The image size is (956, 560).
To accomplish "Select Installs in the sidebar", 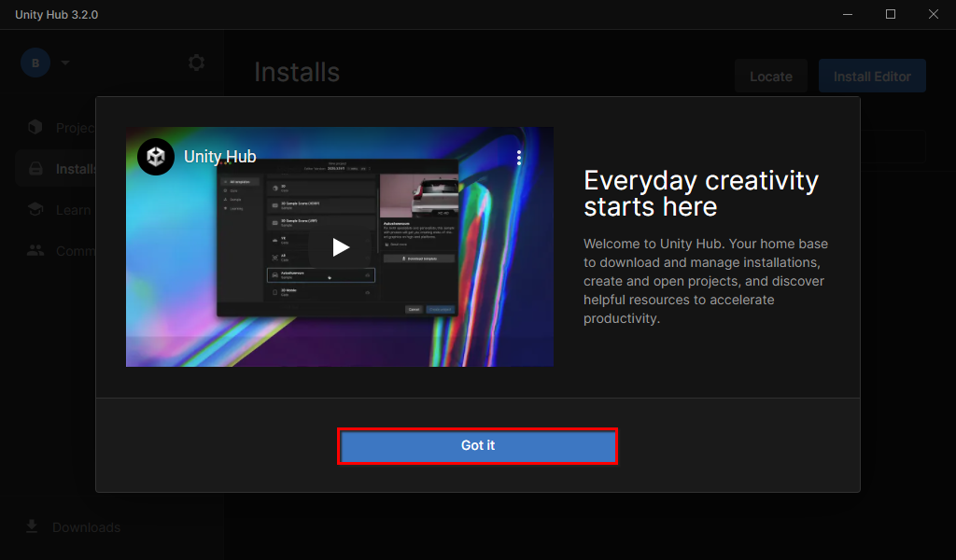I will click(56, 169).
